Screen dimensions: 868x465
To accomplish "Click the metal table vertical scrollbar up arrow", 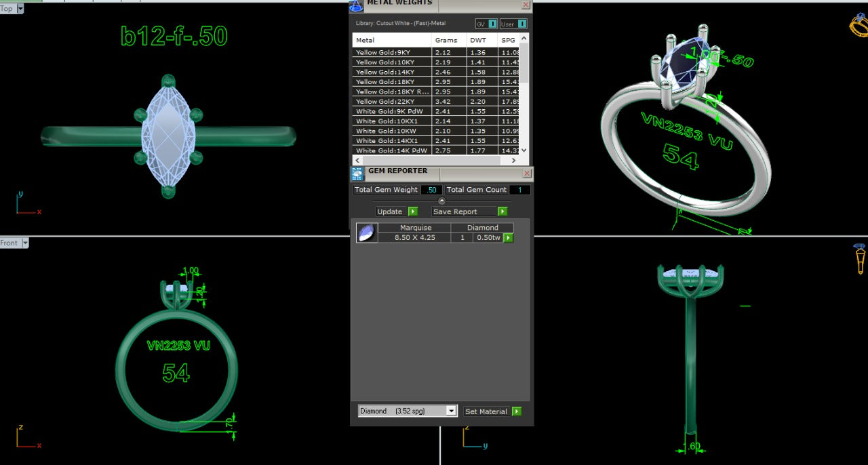I will point(524,39).
